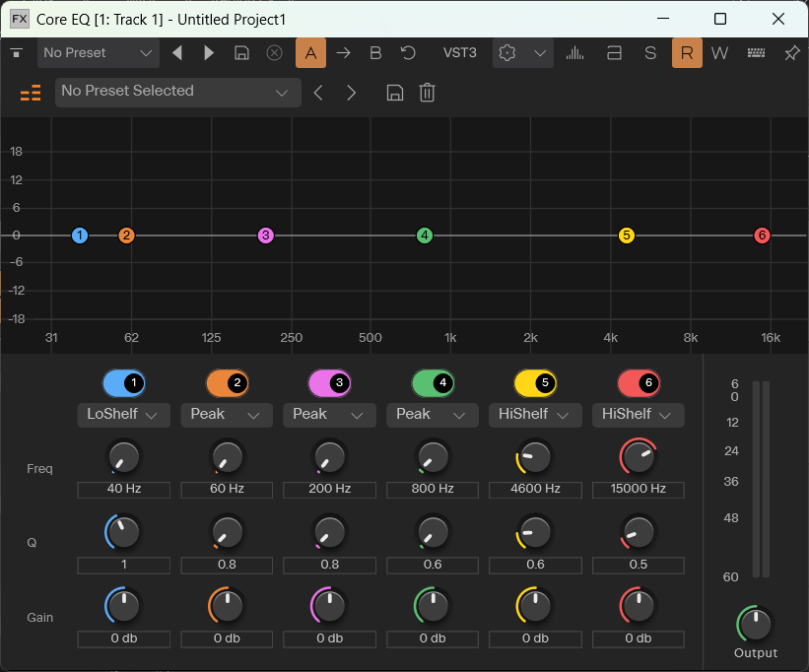Screen dimensions: 809x672
Task: Select next Core EQ preset chevron
Action: coord(352,93)
